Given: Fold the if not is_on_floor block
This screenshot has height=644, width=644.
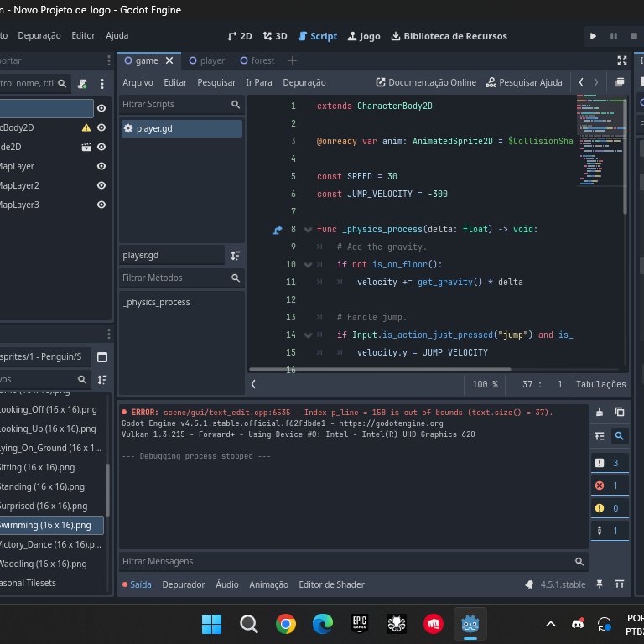Looking at the screenshot, I should pyautogui.click(x=308, y=265).
